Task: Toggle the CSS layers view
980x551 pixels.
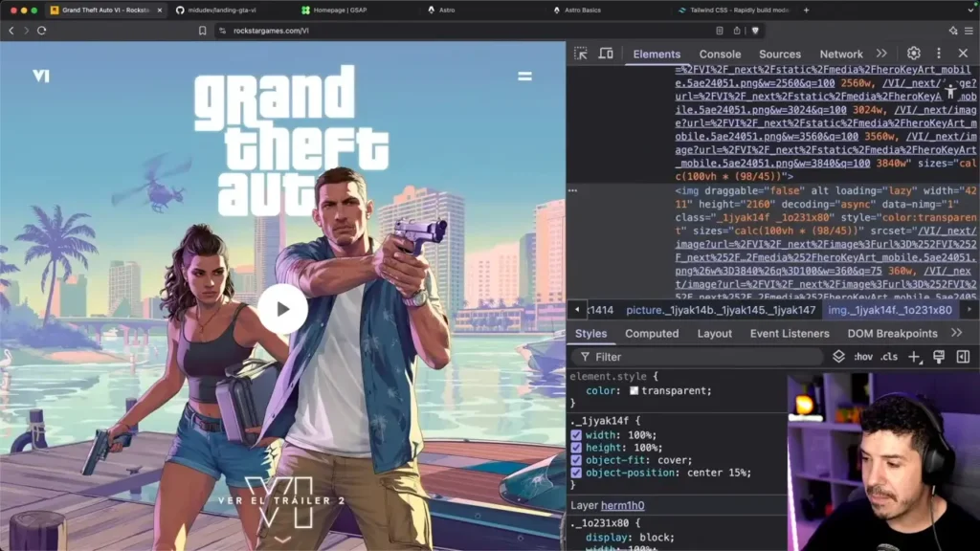Action: click(838, 357)
